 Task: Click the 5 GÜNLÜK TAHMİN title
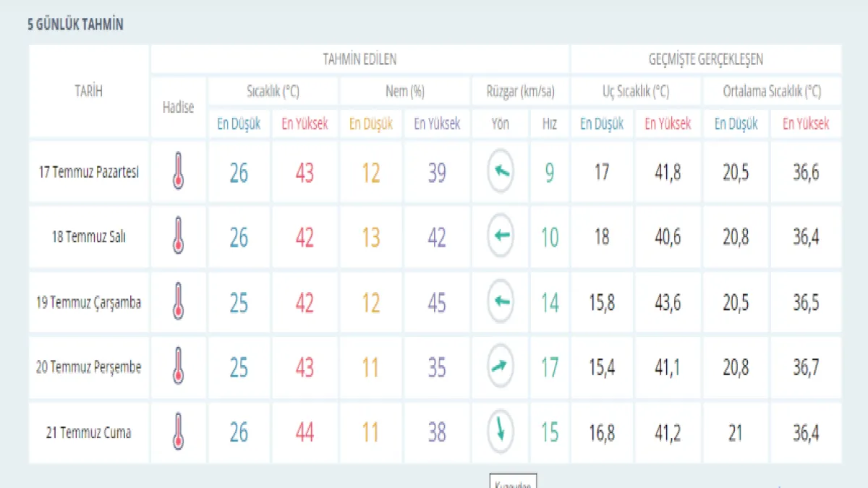[75, 25]
